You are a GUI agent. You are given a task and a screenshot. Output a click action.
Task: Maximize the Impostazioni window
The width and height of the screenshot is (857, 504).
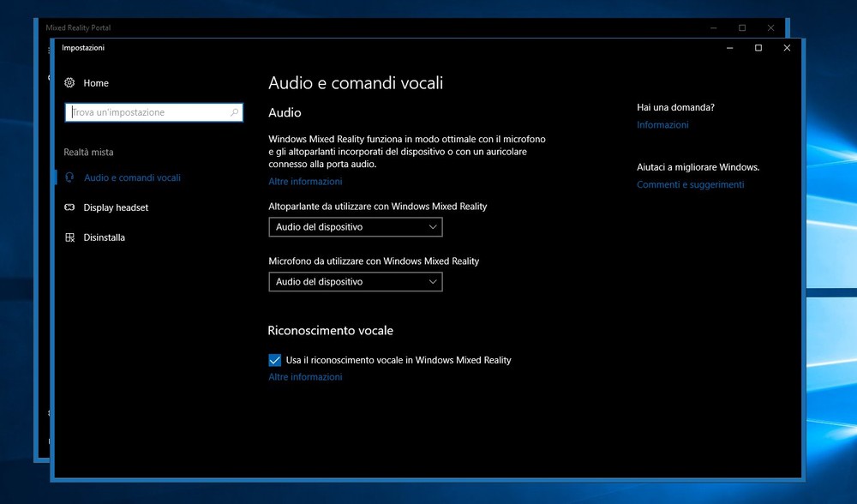pyautogui.click(x=758, y=48)
